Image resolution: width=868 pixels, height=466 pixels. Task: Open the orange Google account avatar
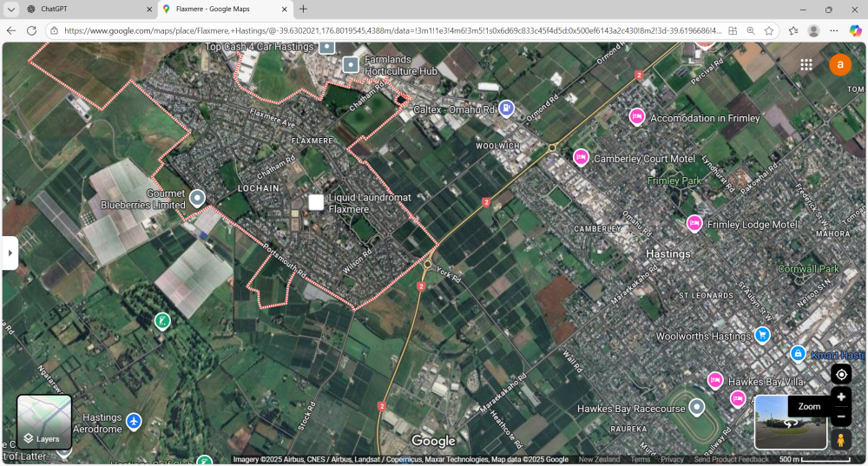(840, 65)
